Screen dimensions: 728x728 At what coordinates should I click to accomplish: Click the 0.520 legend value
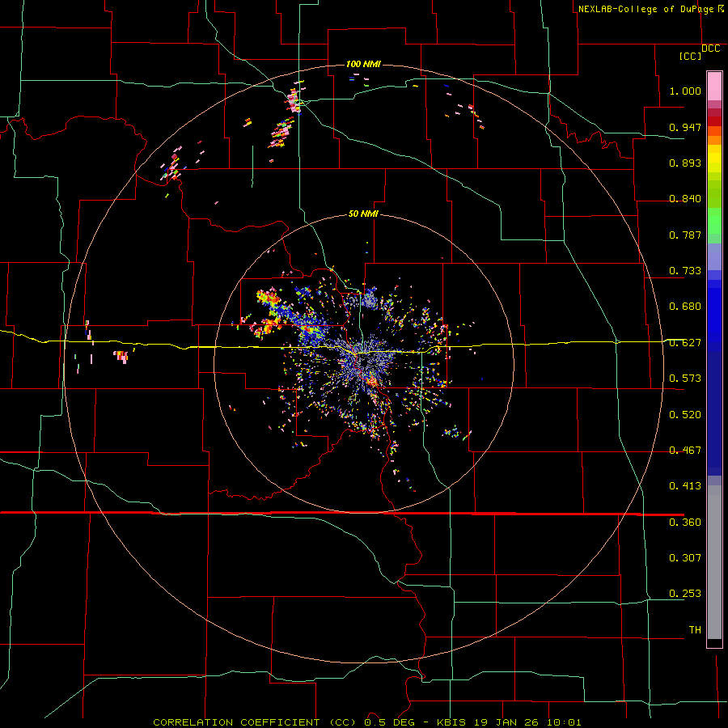(685, 415)
